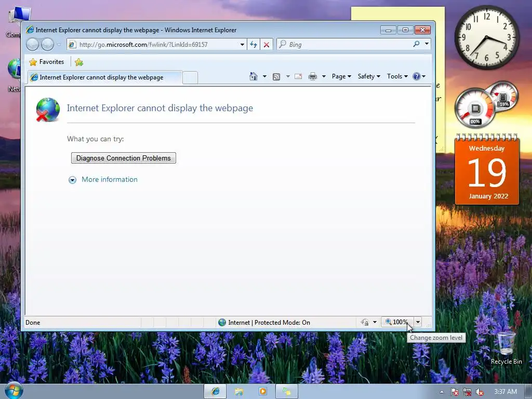Expand the Print options dropdown arrow

324,76
